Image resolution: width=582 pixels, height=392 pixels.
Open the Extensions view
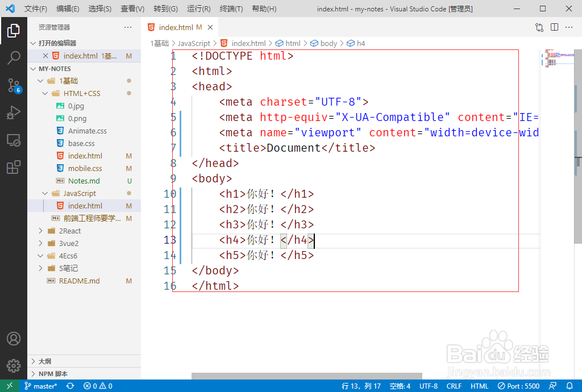[x=14, y=167]
